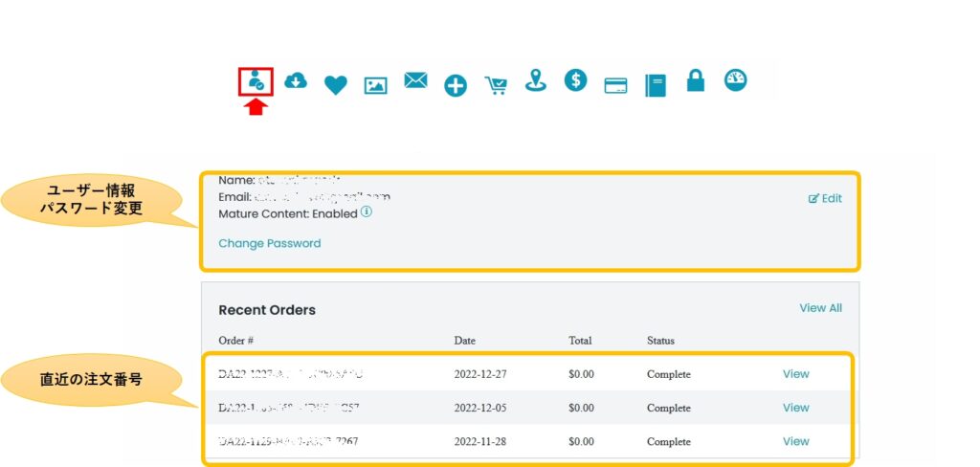Open the address book icon
Screen dimensions: 980x467
pos(656,85)
